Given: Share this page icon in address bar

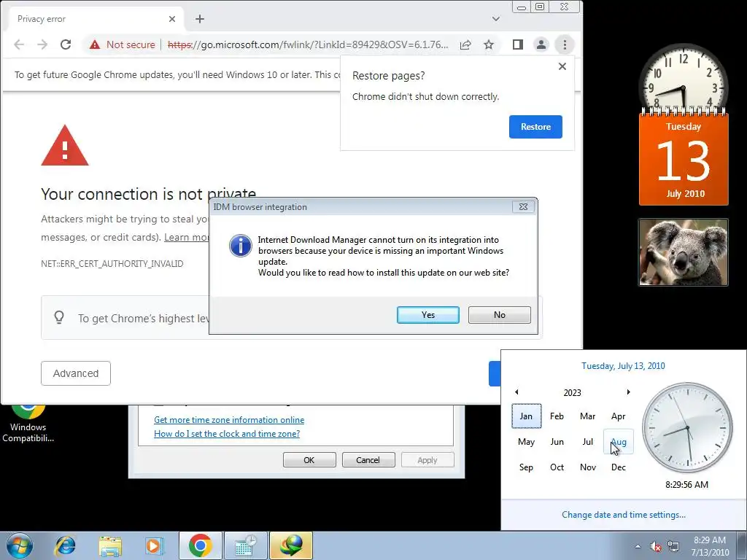Looking at the screenshot, I should pyautogui.click(x=465, y=44).
